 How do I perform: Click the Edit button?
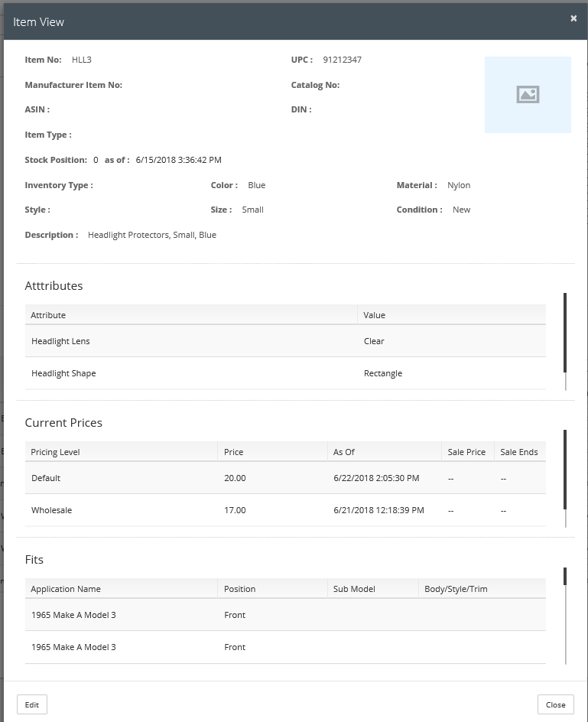32,704
